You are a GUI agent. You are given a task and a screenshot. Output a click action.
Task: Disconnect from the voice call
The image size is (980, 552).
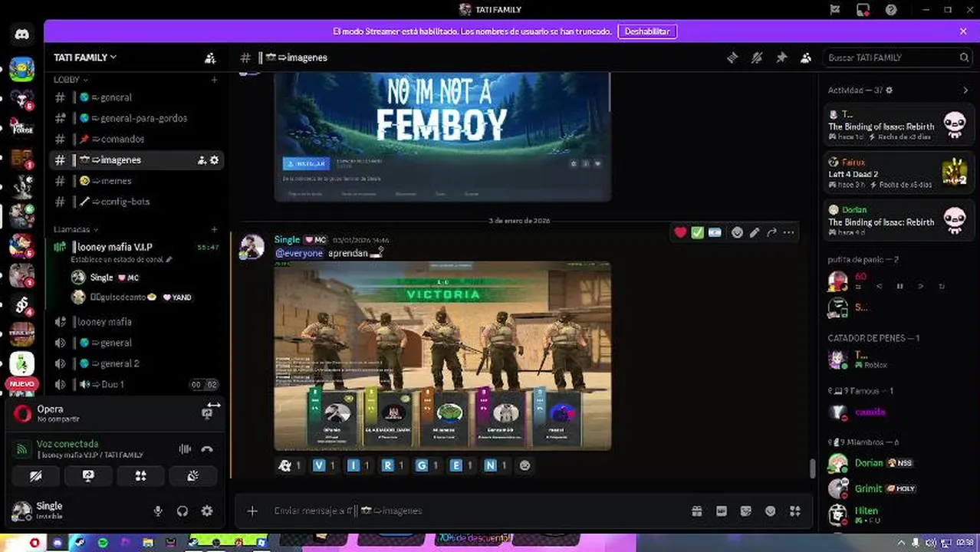click(207, 449)
